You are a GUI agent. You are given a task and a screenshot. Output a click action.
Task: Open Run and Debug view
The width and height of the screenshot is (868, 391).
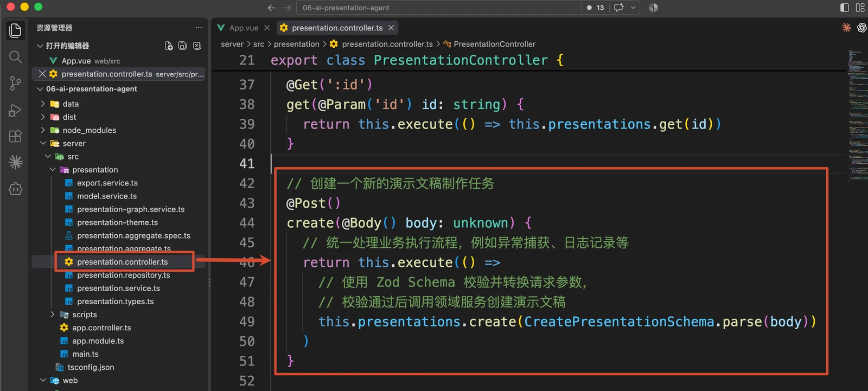(15, 110)
